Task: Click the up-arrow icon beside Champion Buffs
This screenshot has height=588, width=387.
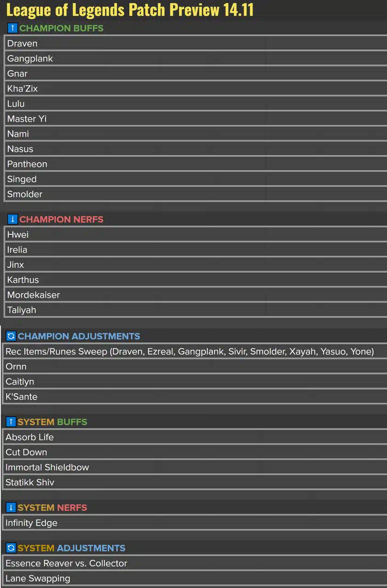Action: [x=13, y=28]
